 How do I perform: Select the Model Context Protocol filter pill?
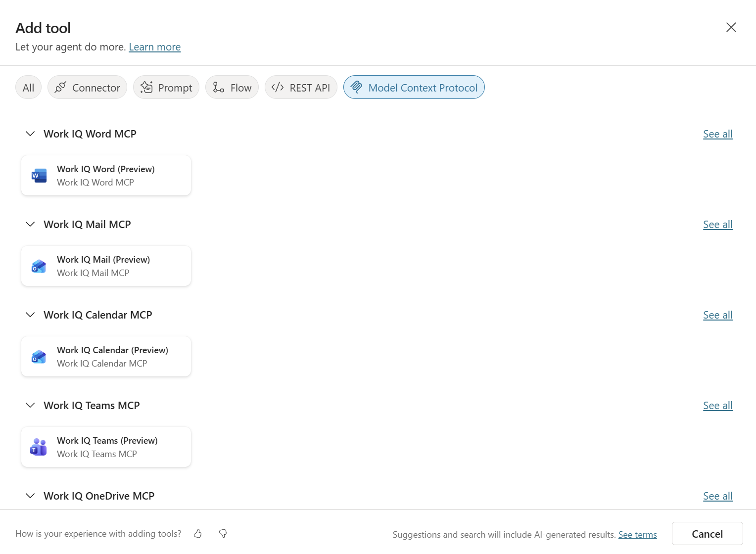[x=414, y=87]
